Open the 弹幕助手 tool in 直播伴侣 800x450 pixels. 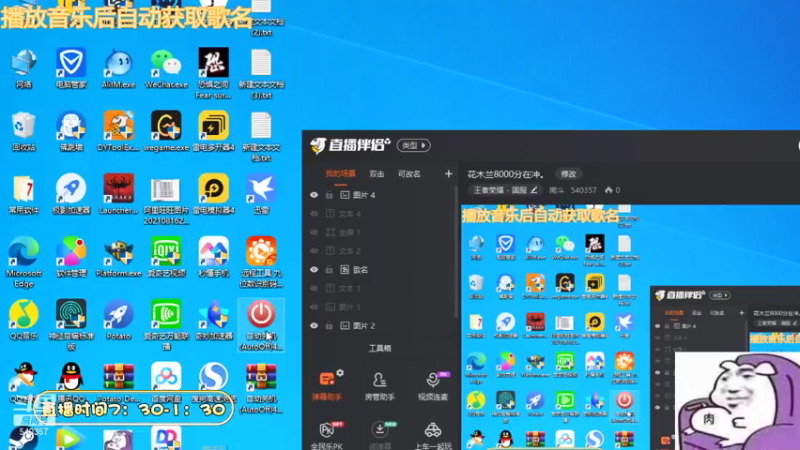tap(327, 385)
